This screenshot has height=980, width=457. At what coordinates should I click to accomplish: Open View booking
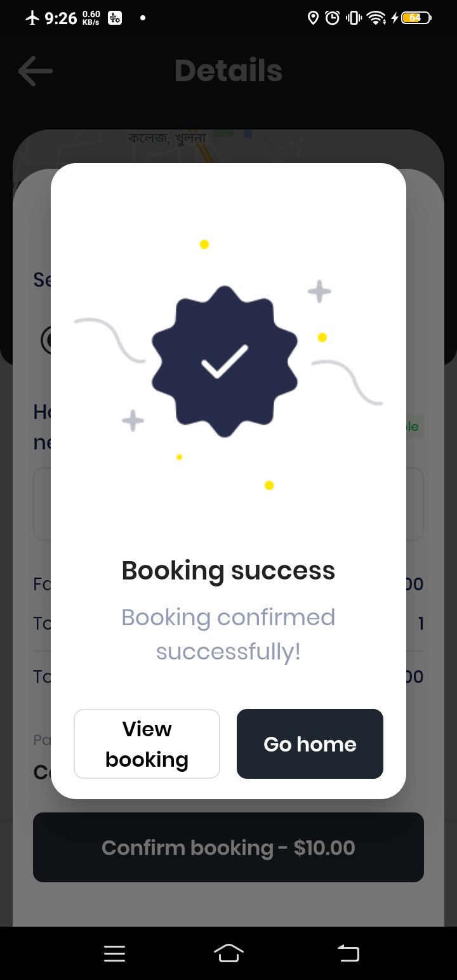click(147, 744)
